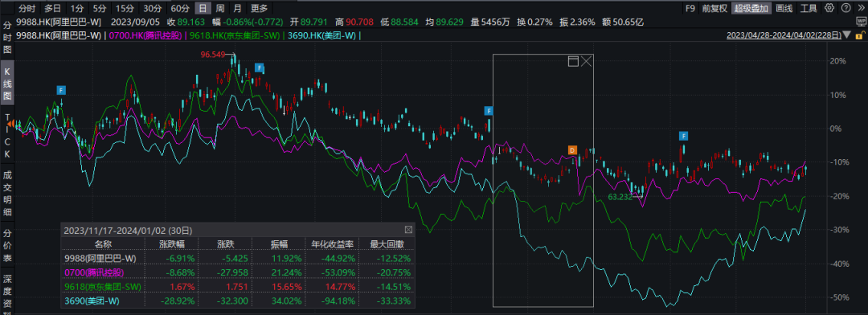The width and height of the screenshot is (868, 315).
Task: Sort by 年化收益率 column header
Action: click(x=332, y=243)
